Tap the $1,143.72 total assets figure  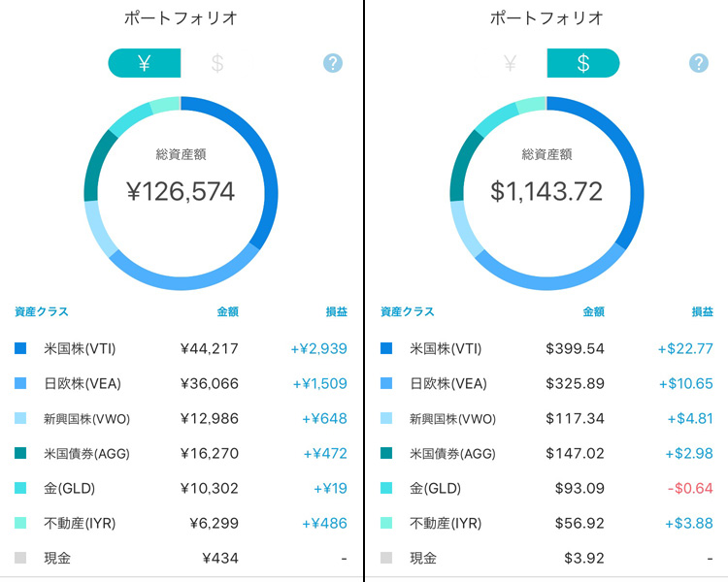(x=546, y=191)
